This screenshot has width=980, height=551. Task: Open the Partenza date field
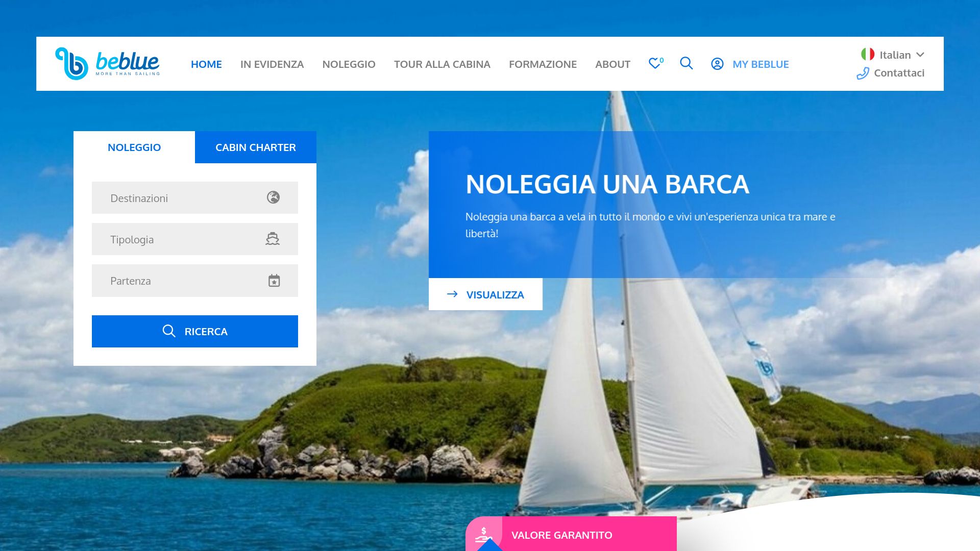[x=195, y=281]
